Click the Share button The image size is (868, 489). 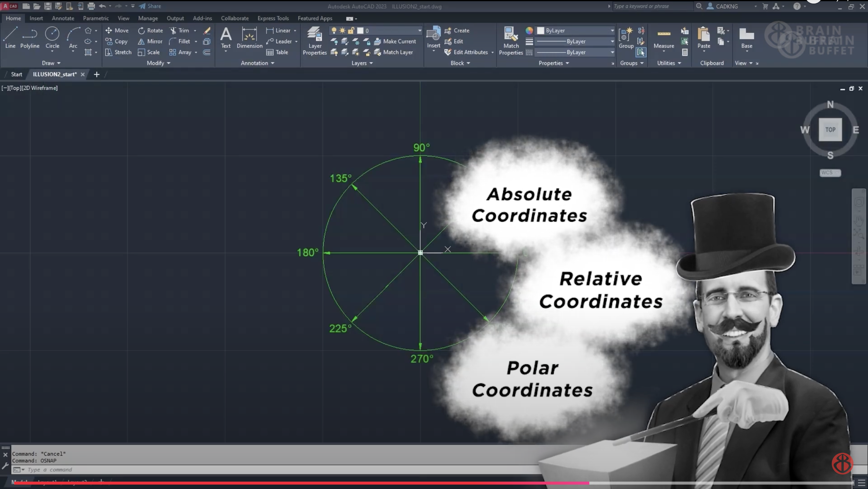point(150,6)
